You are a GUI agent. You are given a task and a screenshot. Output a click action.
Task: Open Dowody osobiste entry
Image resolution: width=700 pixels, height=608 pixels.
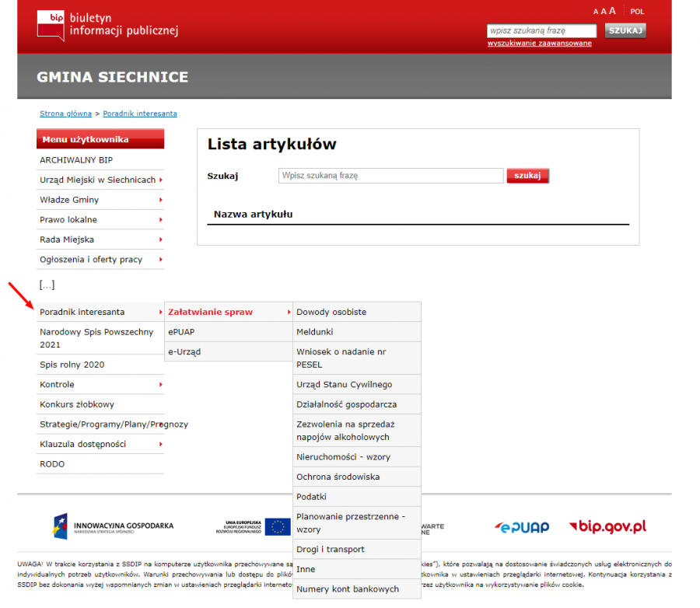tap(357, 312)
